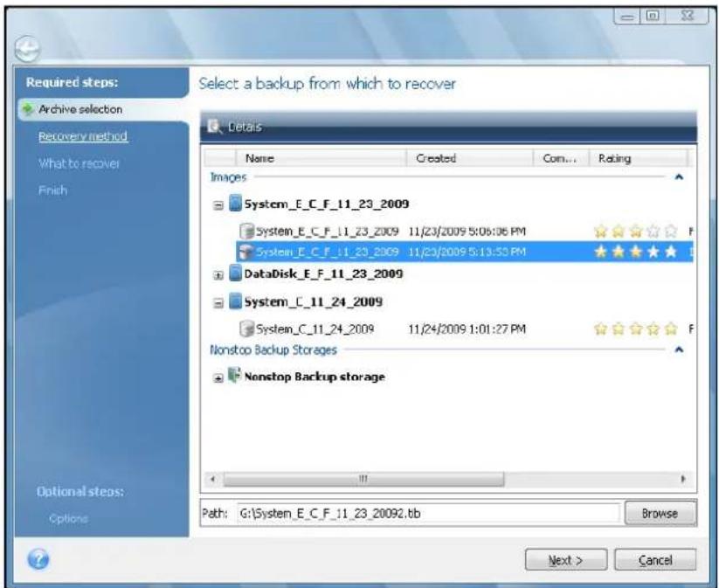Click the round back arrow button

click(x=27, y=49)
